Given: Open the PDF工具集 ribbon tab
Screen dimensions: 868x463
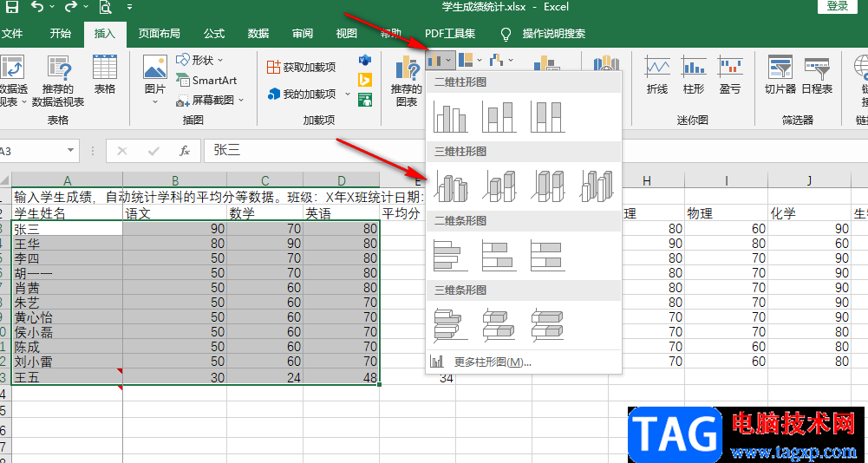Looking at the screenshot, I should (450, 34).
